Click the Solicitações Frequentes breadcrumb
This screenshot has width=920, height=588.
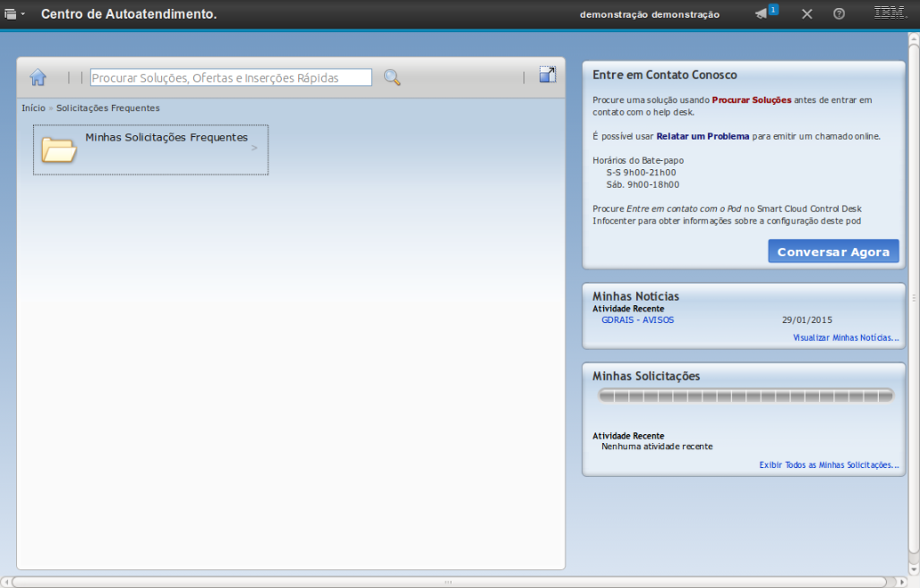pos(108,107)
